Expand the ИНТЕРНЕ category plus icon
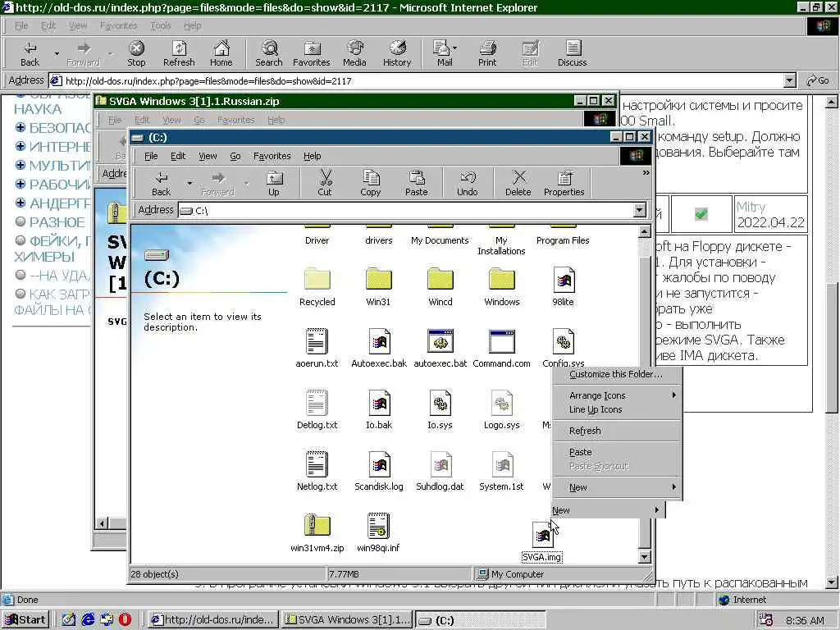840x630 pixels. (x=21, y=146)
